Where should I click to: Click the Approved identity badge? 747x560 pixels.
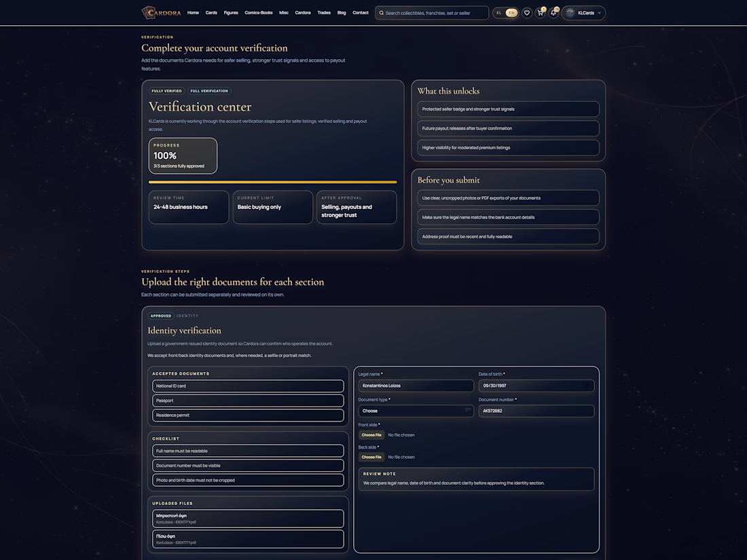pyautogui.click(x=160, y=316)
